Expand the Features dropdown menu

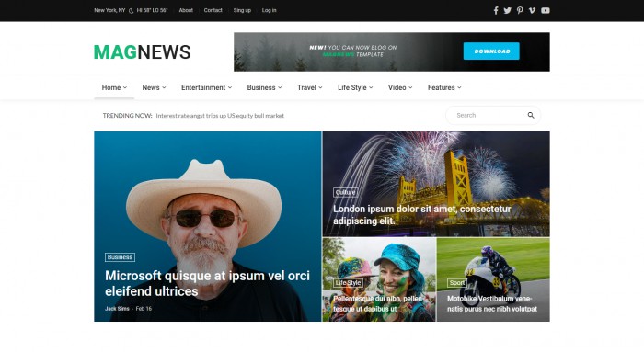444,87
